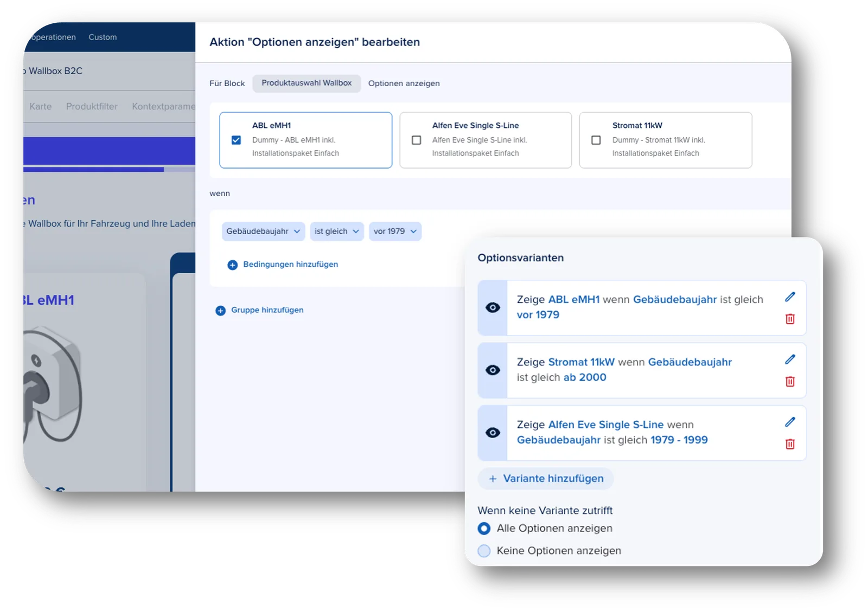868x611 pixels.
Task: Edit the ABL eMH1 option variant
Action: coord(790,297)
